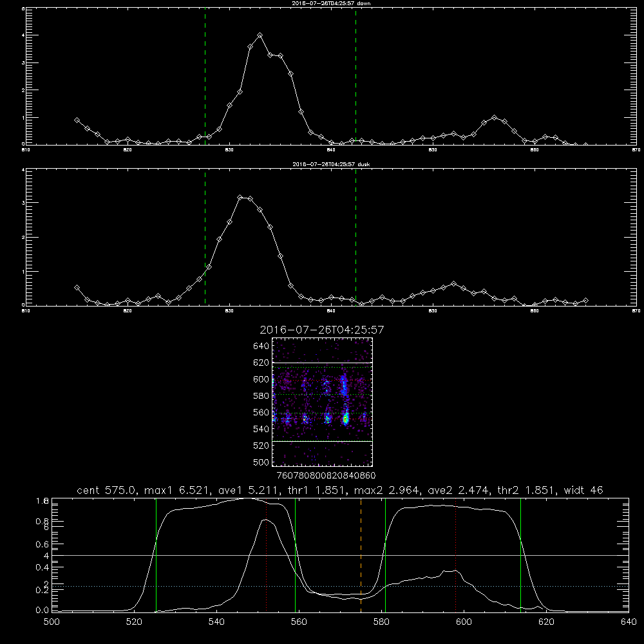Click the image x-axis labels '760780800820840860'
644x644 pixels.
(327, 475)
